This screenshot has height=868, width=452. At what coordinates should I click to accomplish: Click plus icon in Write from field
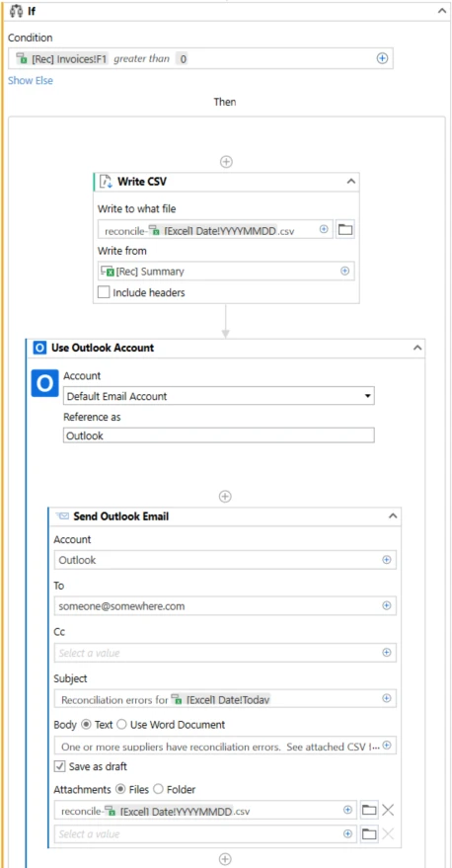pos(344,271)
